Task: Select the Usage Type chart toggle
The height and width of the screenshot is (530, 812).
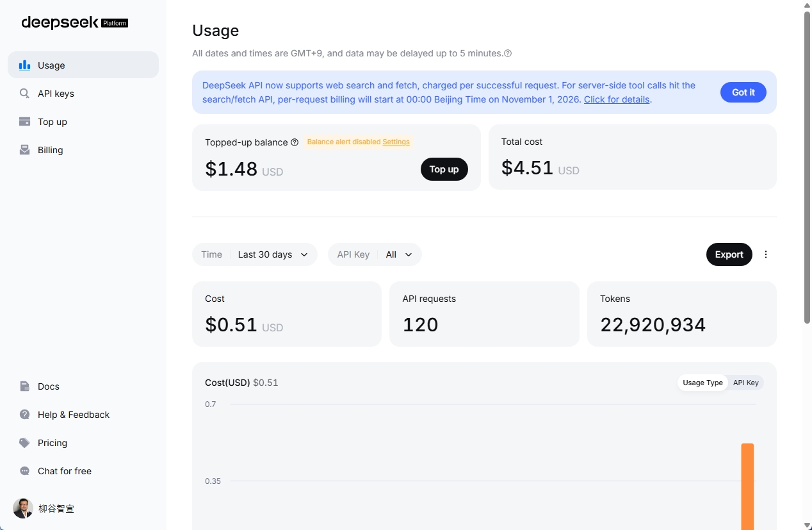Action: (702, 383)
